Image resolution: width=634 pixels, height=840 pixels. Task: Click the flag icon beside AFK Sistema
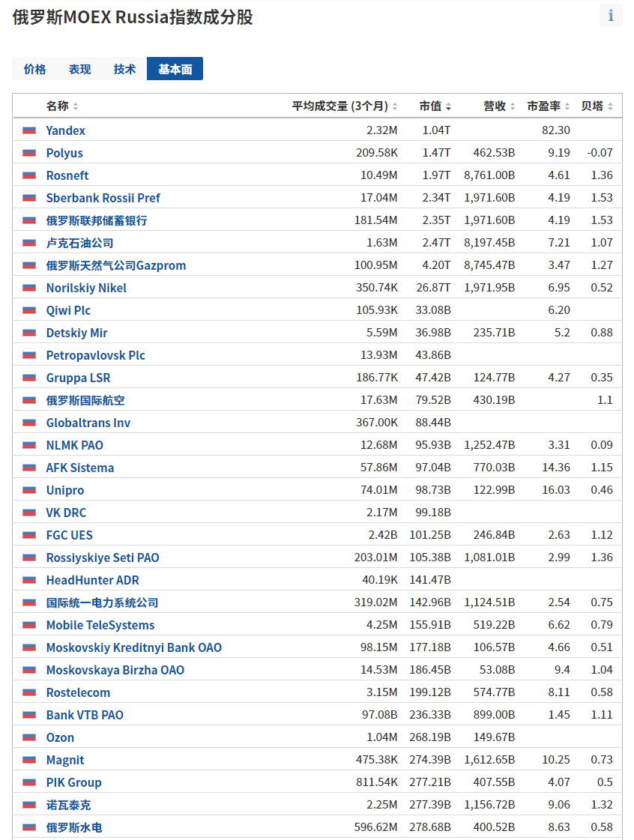29,468
